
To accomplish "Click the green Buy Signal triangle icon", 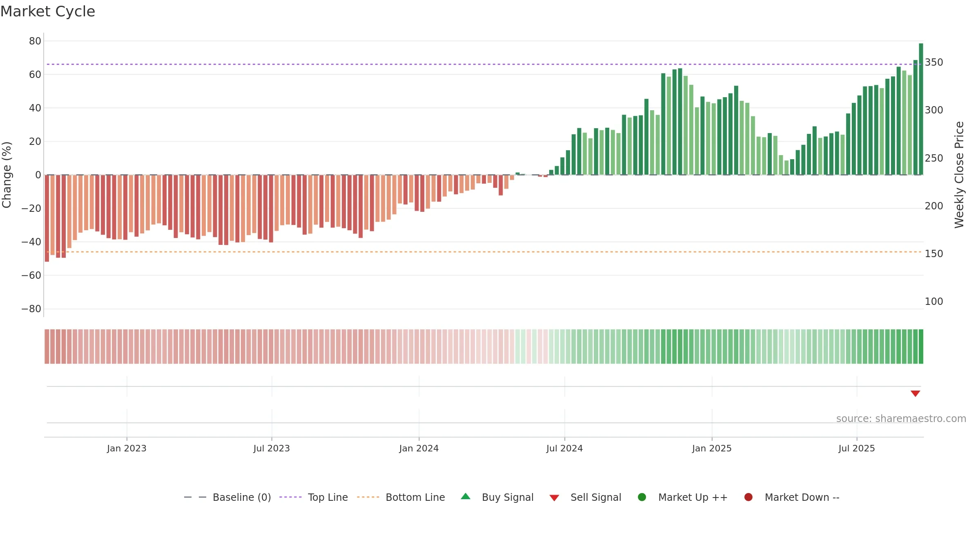I will pos(465,497).
